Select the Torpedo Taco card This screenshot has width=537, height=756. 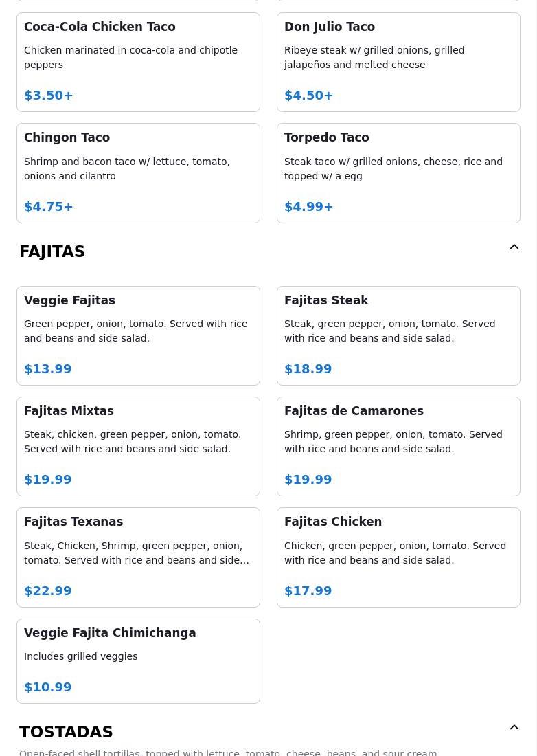(398, 173)
